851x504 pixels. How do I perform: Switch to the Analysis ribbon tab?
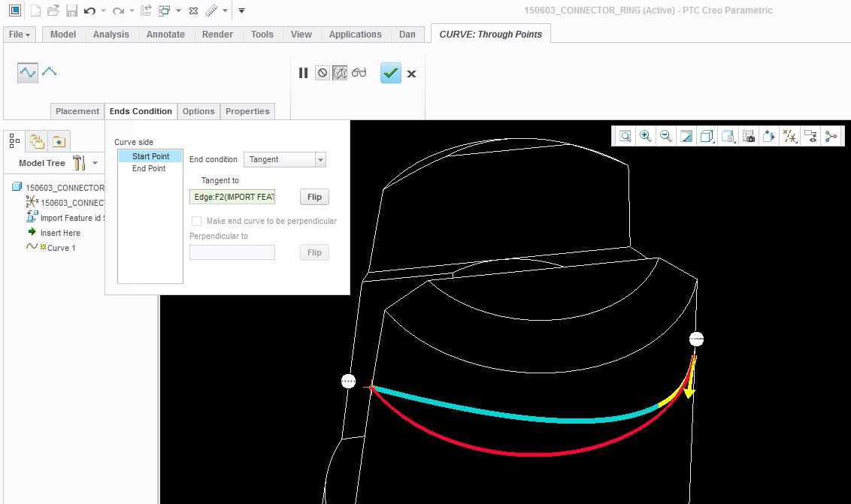(111, 35)
